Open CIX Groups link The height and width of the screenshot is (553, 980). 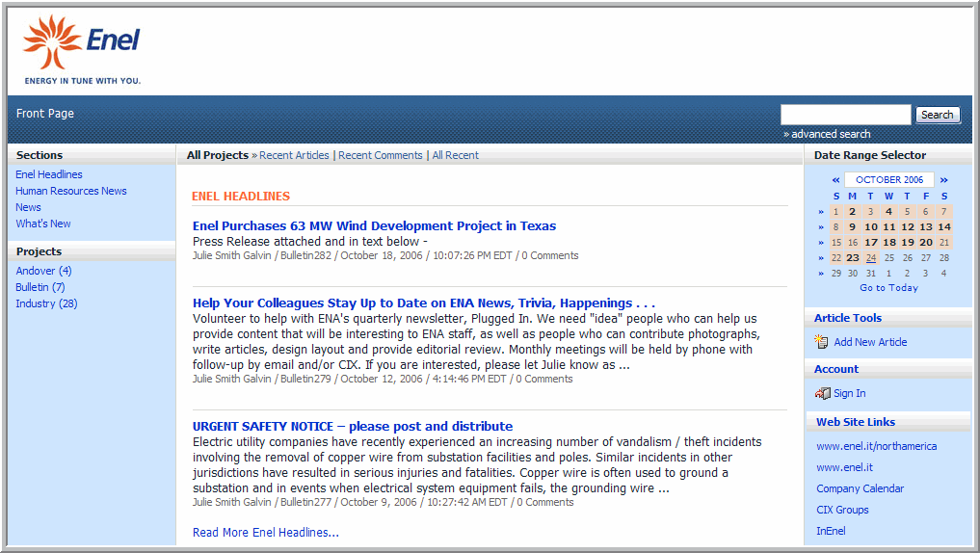point(842,510)
